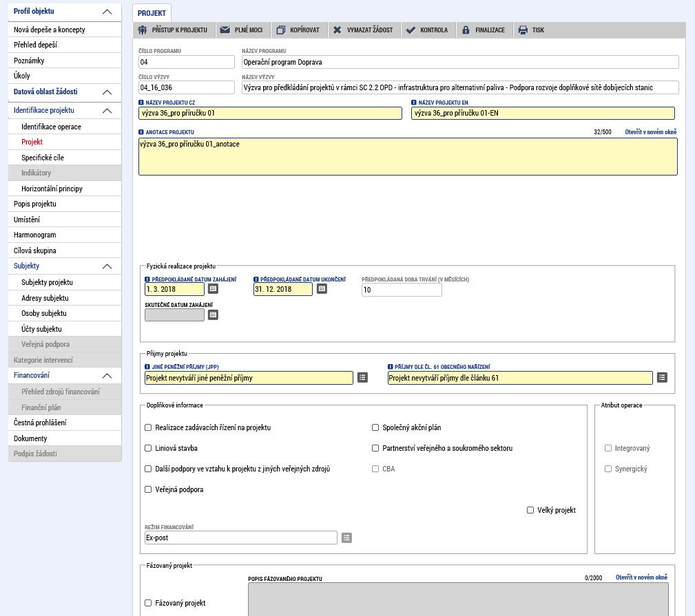Toggle the Integrovaný attribute checkbox
The width and height of the screenshot is (695, 616).
point(608,448)
